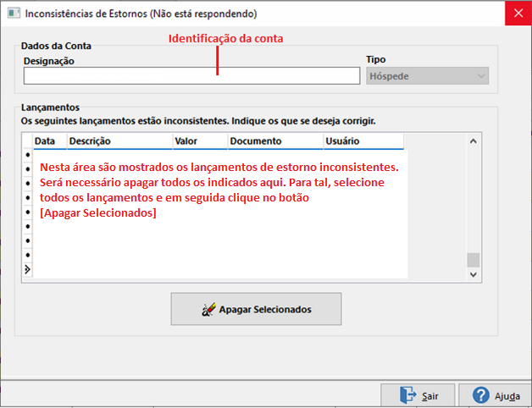Image resolution: width=532 pixels, height=408 pixels.
Task: Click the Designação input field
Action: (191, 75)
